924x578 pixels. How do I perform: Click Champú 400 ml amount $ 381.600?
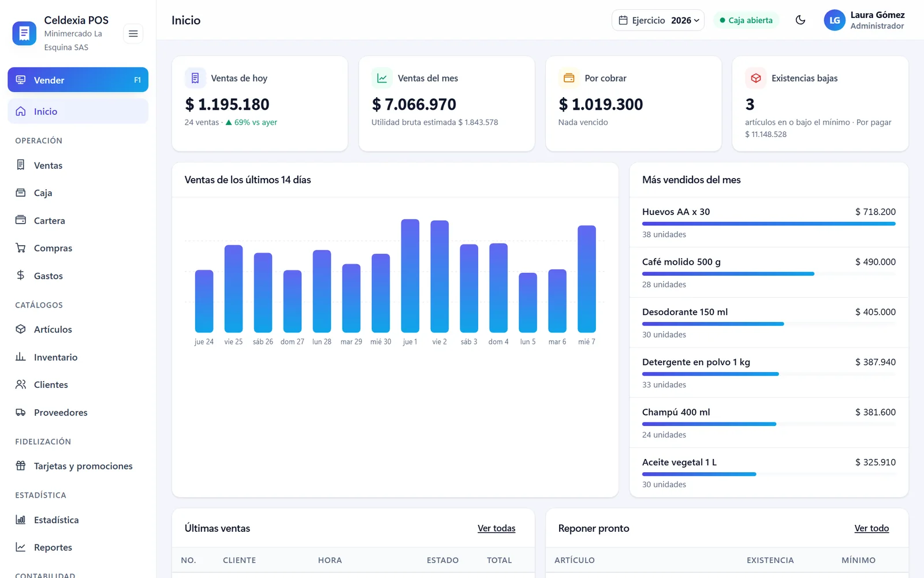(875, 412)
